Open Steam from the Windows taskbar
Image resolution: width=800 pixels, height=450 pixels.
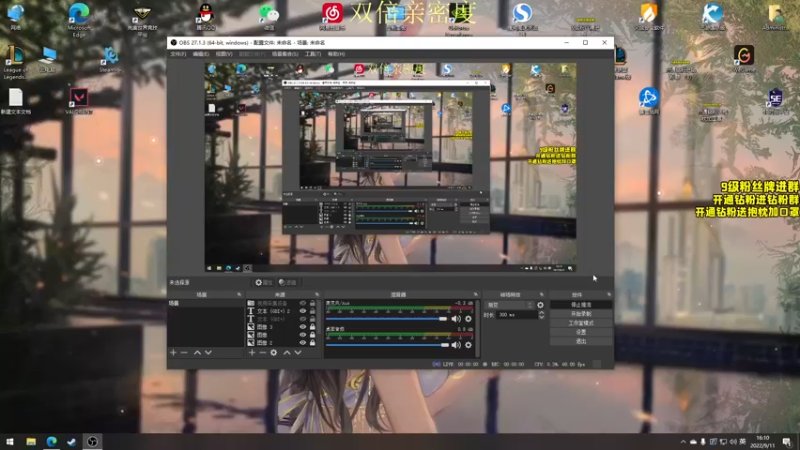click(x=71, y=441)
